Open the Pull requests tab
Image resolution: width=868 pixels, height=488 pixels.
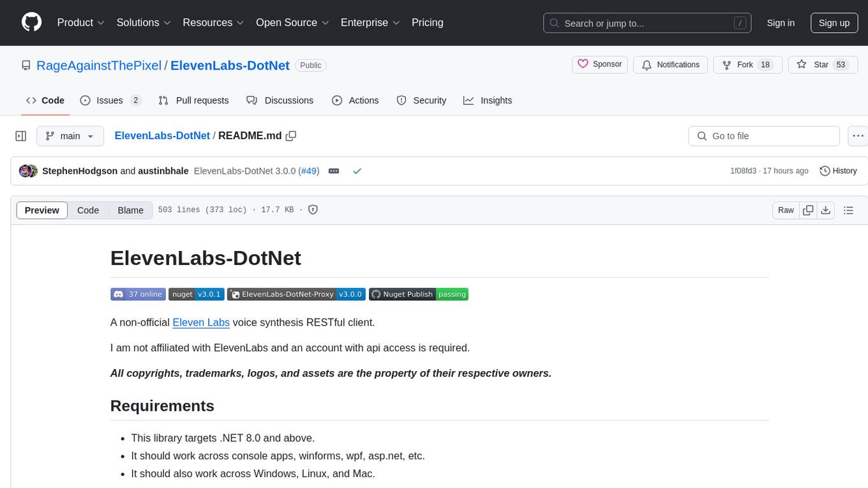[x=193, y=100]
